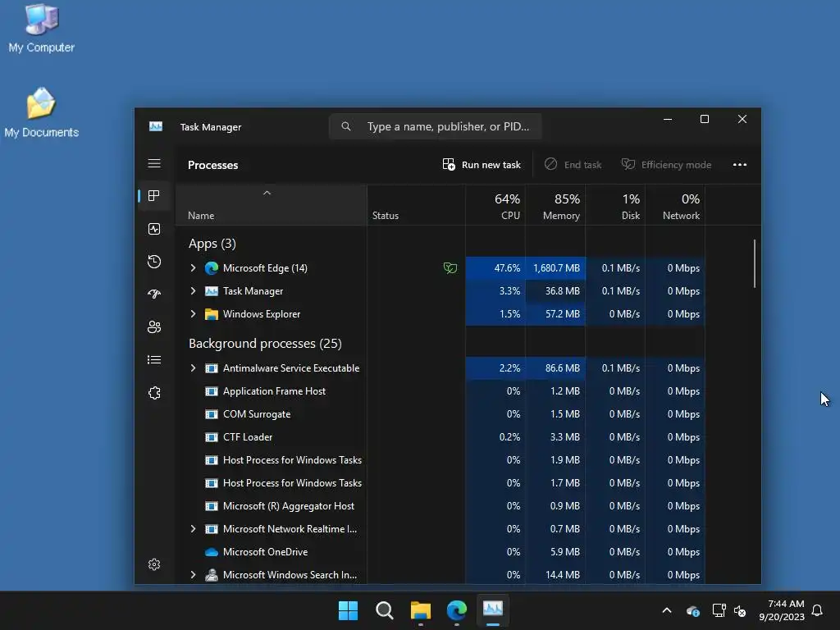Click the process list vertical scrollbar

(x=755, y=263)
